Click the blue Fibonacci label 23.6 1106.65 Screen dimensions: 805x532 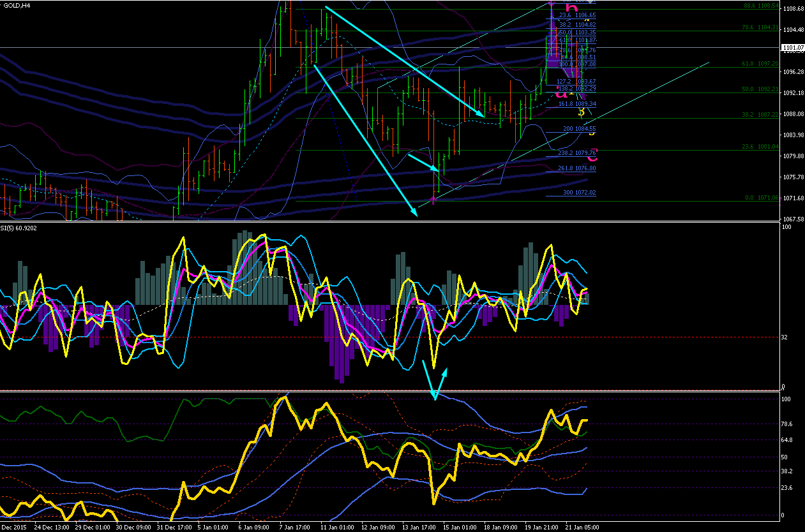coord(578,15)
